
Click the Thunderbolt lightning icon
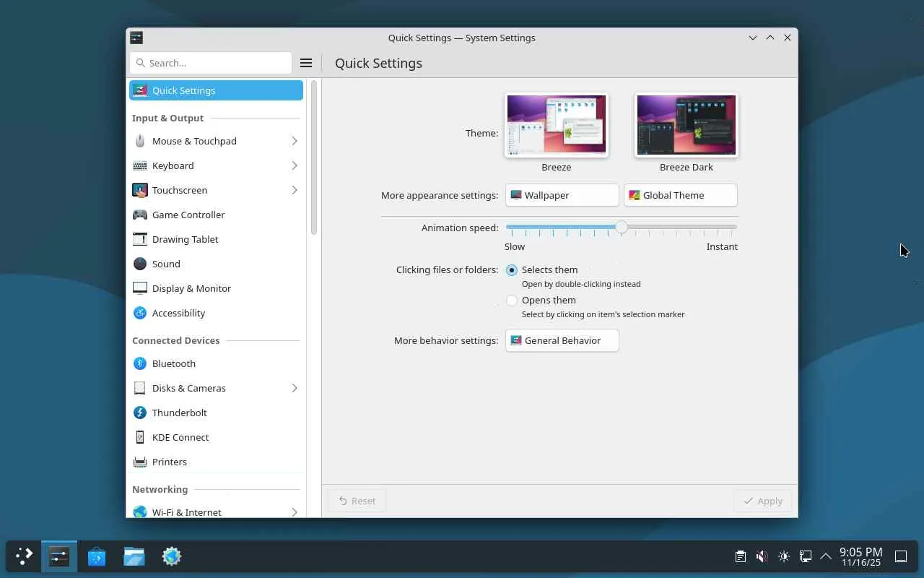click(x=140, y=413)
